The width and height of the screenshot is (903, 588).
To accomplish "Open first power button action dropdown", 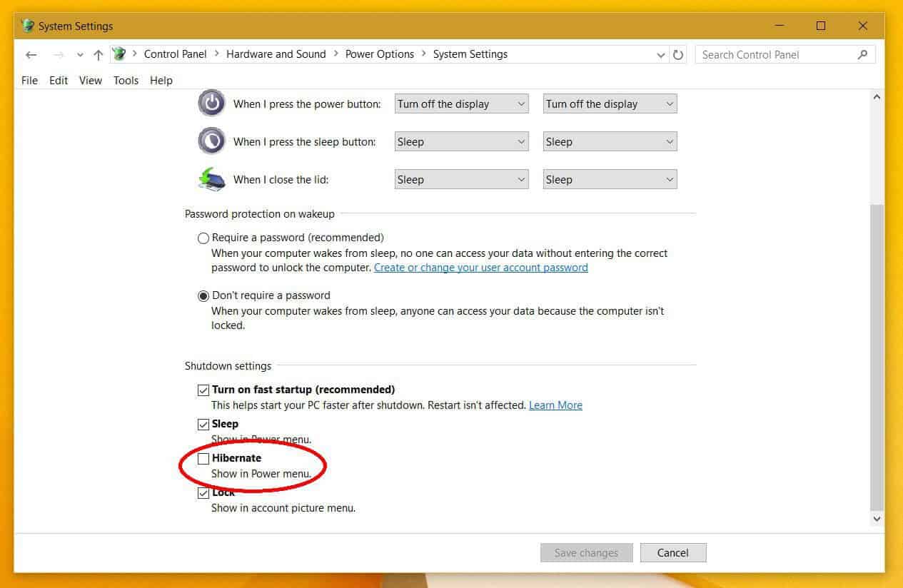I will 461,104.
